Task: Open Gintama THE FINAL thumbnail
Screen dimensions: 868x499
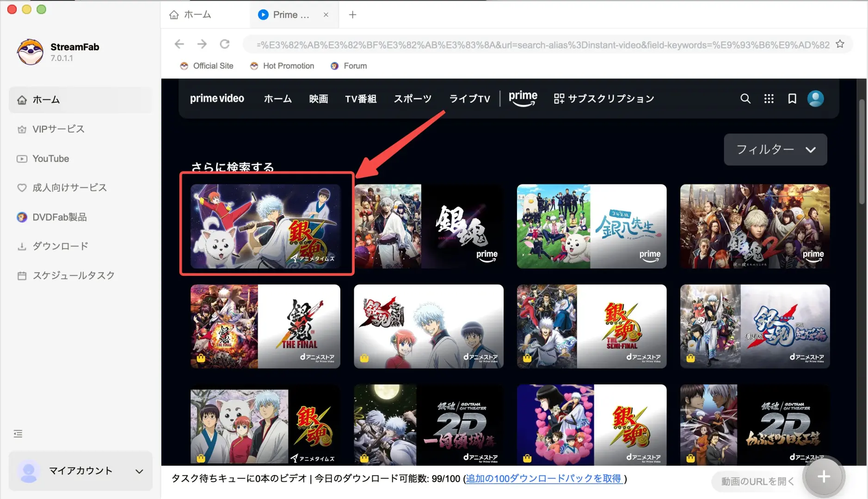Action: [x=265, y=326]
